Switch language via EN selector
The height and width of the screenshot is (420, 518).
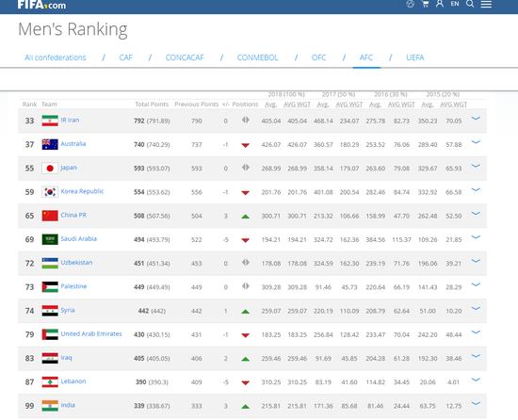point(455,4)
